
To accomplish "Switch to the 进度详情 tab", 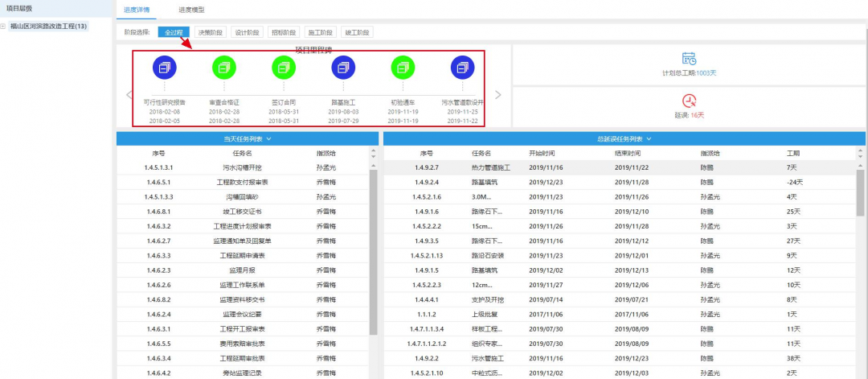I will (x=137, y=10).
